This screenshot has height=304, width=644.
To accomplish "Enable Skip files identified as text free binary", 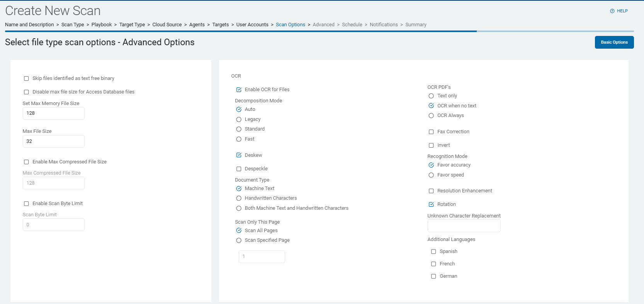I will point(26,78).
